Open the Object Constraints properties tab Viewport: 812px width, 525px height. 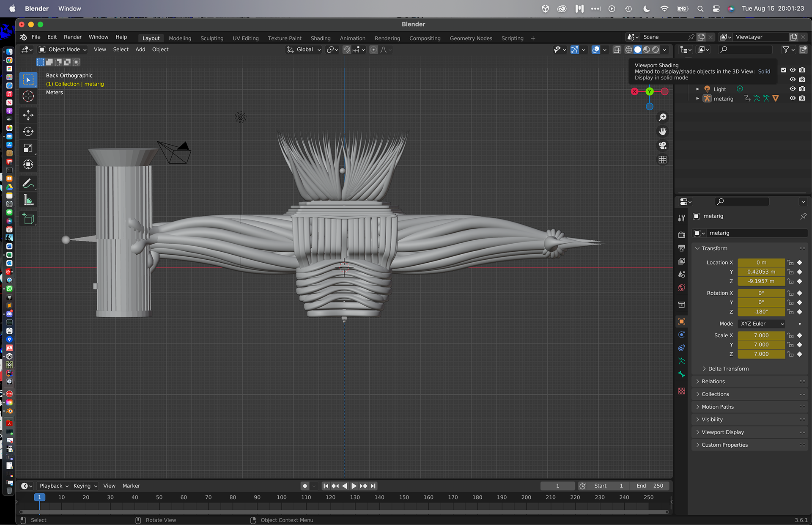click(x=681, y=348)
